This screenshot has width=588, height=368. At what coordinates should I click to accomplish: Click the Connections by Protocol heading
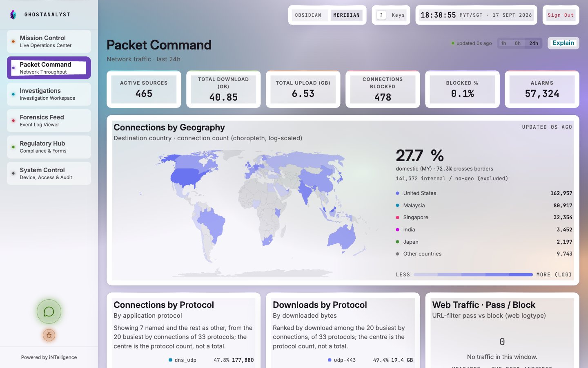pyautogui.click(x=164, y=305)
